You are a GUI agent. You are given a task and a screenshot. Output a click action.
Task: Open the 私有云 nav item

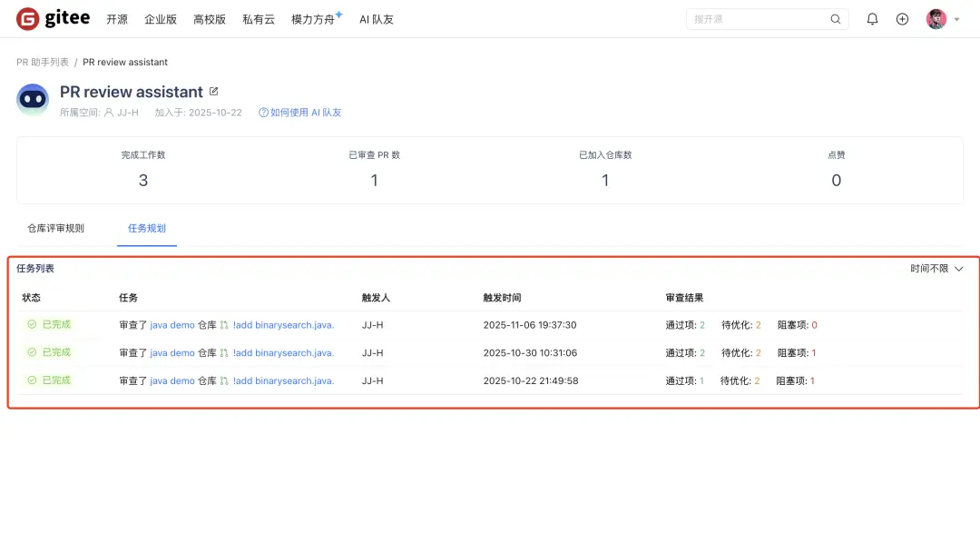(259, 19)
